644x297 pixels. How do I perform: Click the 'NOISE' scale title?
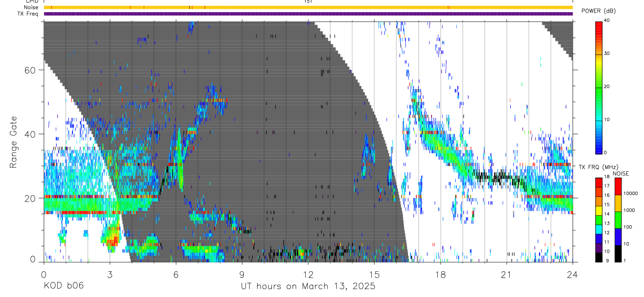coord(621,173)
